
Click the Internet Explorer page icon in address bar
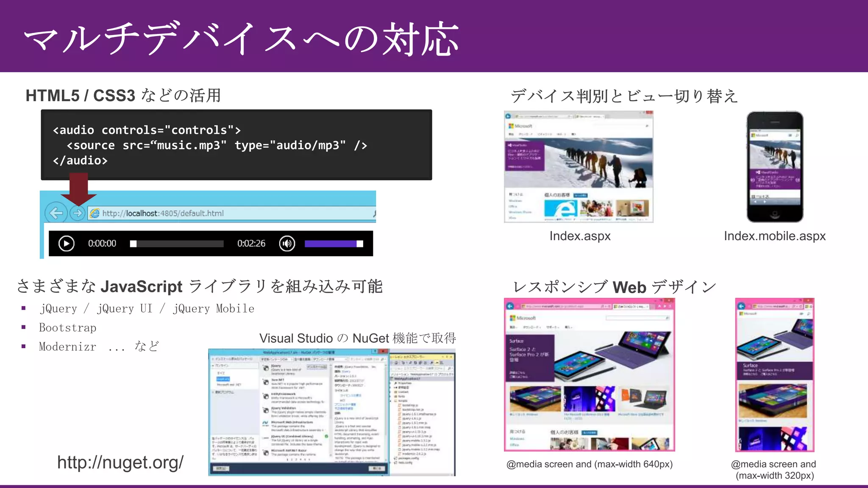click(95, 213)
